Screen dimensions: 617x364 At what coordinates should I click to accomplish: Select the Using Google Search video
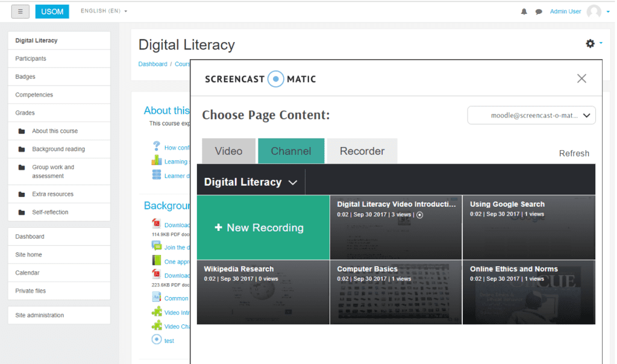coord(529,227)
